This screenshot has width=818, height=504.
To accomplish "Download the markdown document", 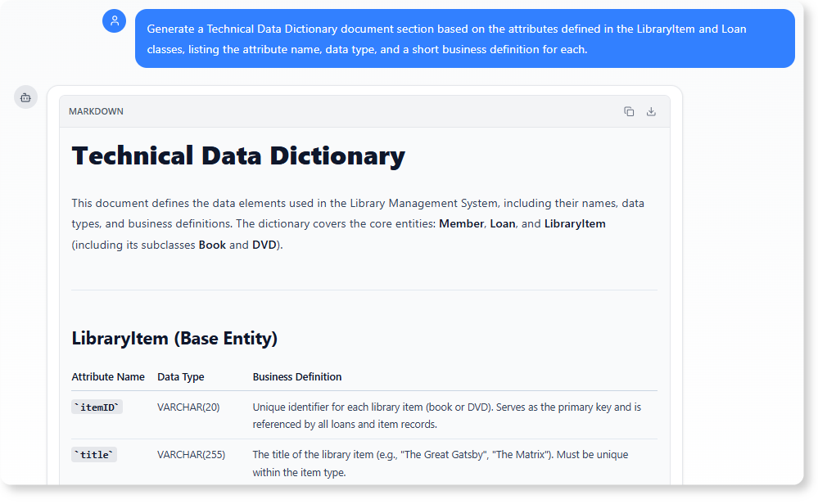I will pyautogui.click(x=652, y=110).
